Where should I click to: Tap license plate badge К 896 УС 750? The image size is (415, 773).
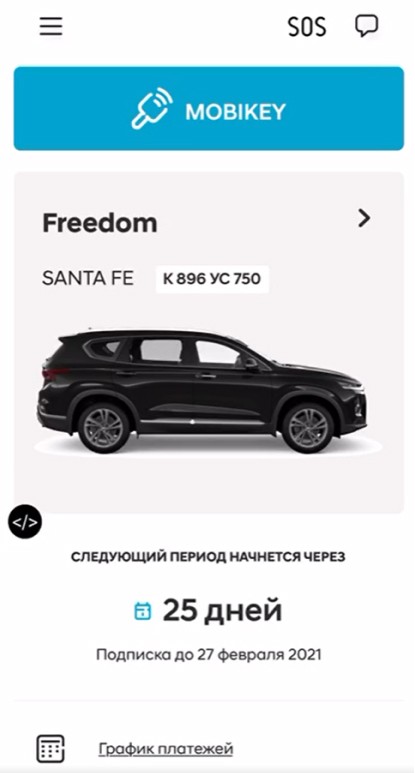(x=212, y=279)
